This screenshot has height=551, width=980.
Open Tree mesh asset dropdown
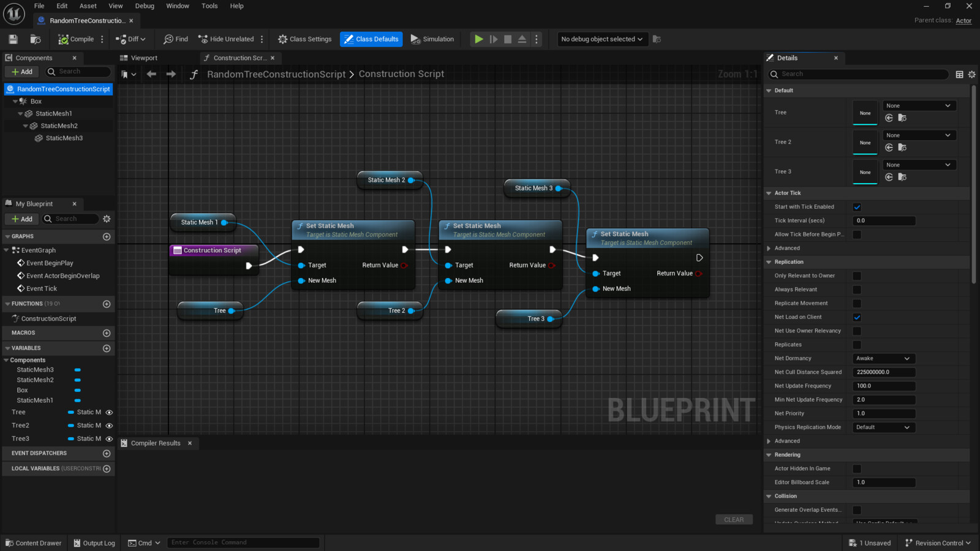pos(919,106)
